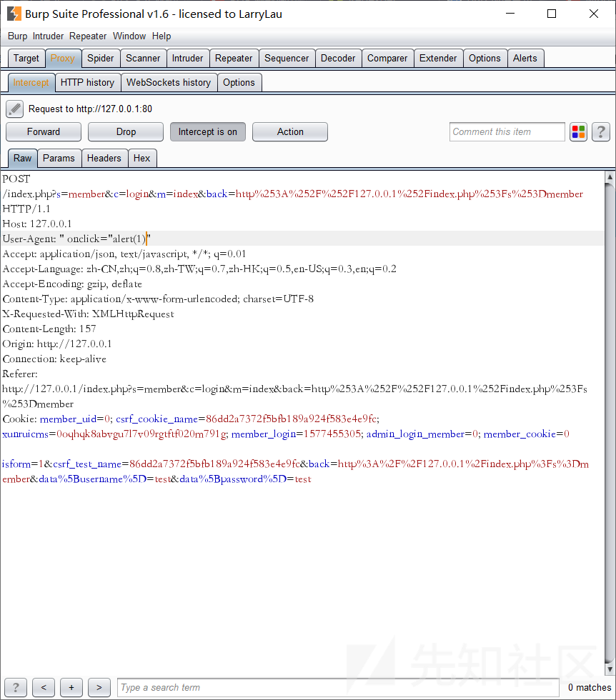Switch to the Headers view tab

tap(104, 159)
